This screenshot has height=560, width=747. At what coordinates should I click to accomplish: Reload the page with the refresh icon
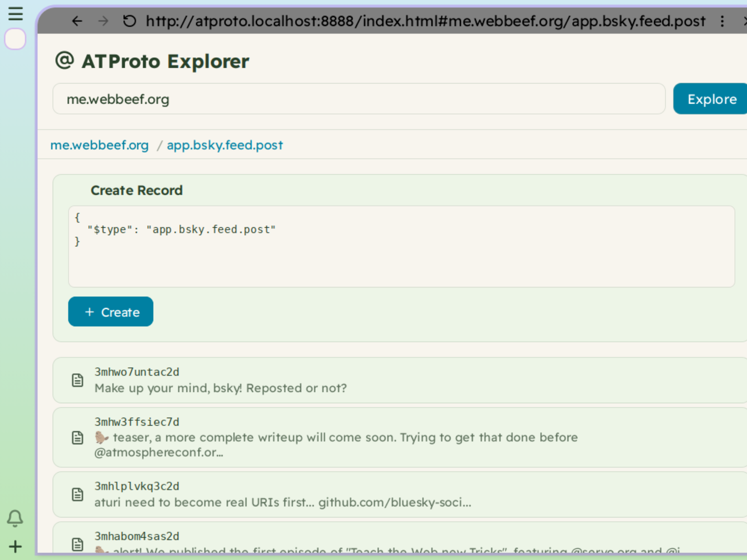tap(129, 21)
